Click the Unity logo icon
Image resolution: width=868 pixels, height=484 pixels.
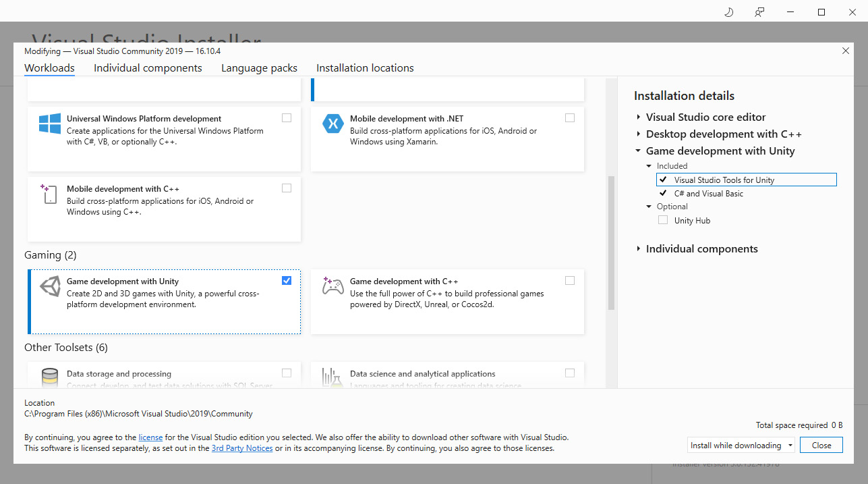[50, 287]
